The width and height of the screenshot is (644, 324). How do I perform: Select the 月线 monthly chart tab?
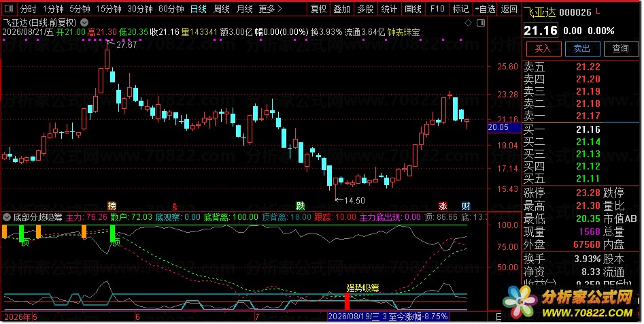244,9
